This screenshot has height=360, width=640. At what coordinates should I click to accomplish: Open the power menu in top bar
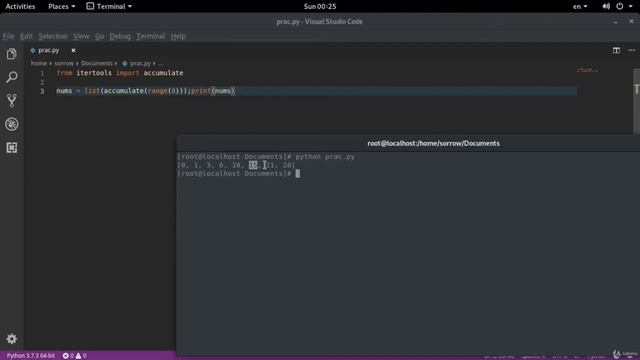pyautogui.click(x=620, y=6)
